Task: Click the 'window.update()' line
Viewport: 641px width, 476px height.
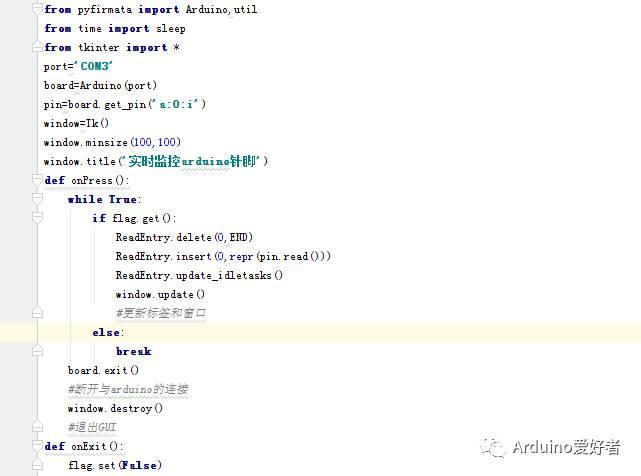Action: tap(160, 294)
